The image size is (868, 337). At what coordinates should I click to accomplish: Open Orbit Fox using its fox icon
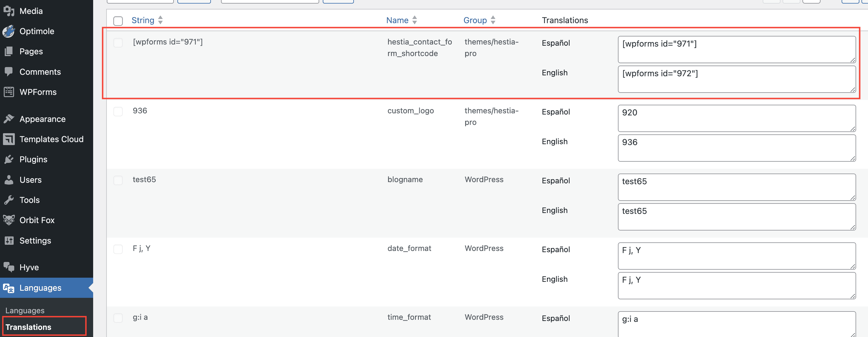pos(9,220)
